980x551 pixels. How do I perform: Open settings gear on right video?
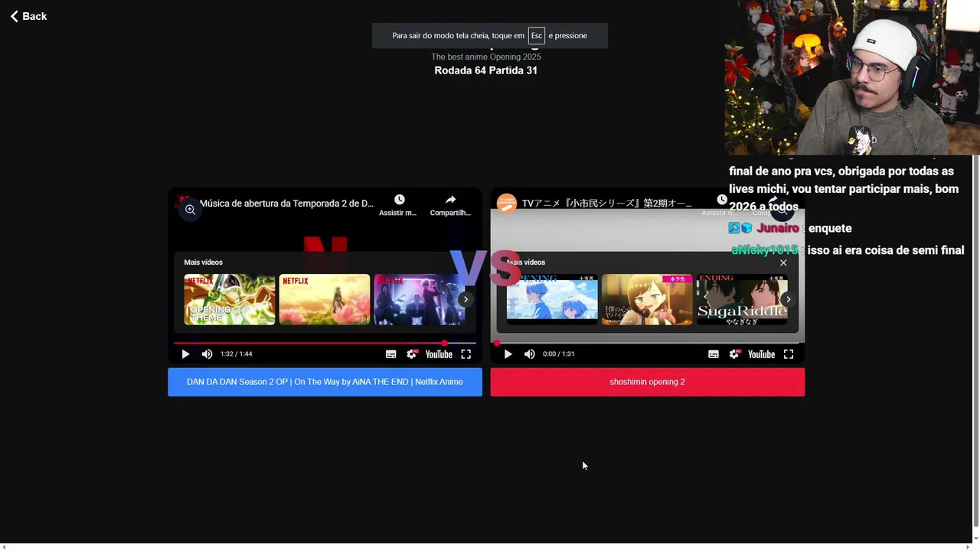click(734, 354)
